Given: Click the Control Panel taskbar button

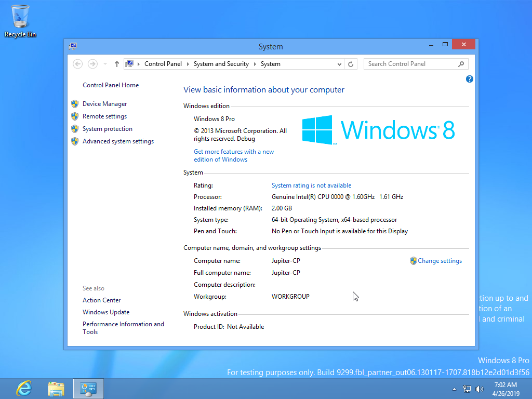Looking at the screenshot, I should pos(88,389).
